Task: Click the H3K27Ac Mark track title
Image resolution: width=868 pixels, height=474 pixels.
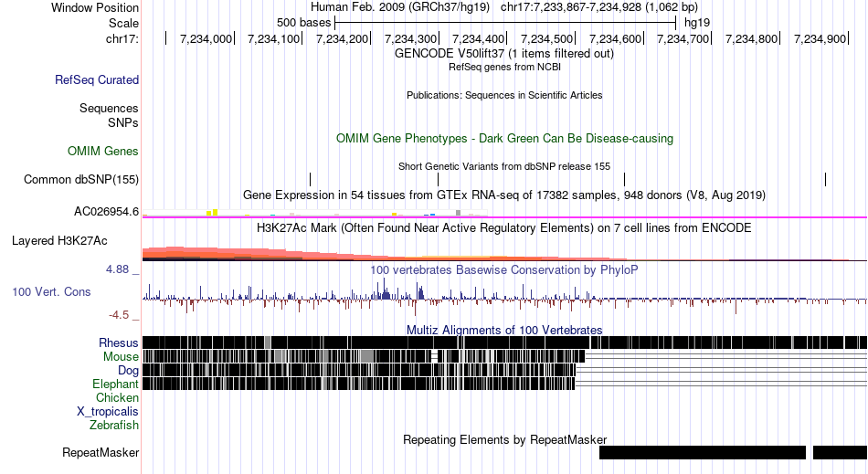Action: (x=504, y=228)
